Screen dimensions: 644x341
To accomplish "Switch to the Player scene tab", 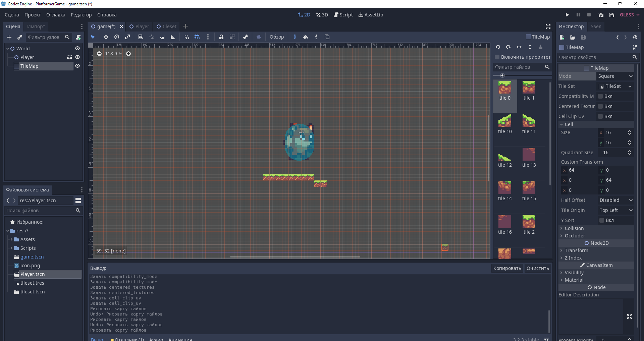I will click(x=139, y=26).
